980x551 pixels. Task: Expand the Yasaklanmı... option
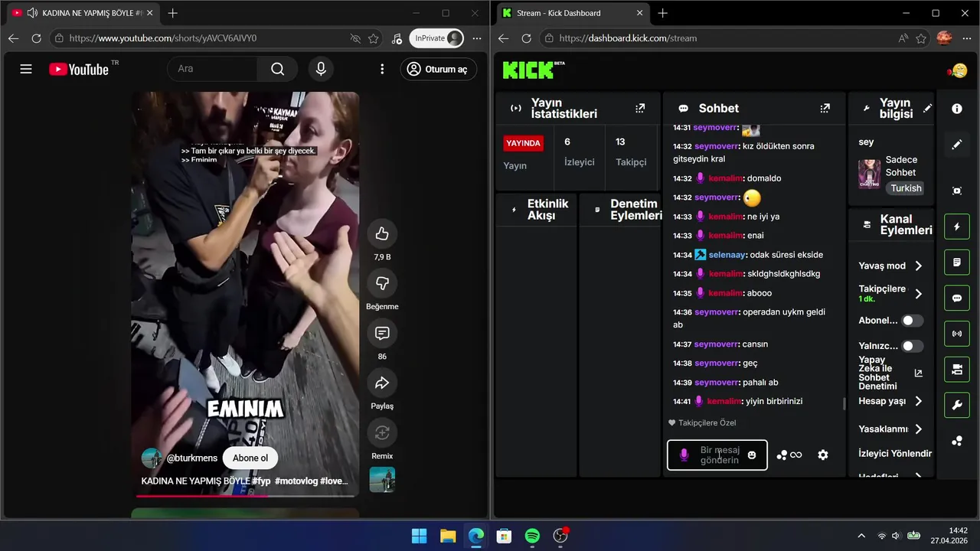(x=892, y=429)
